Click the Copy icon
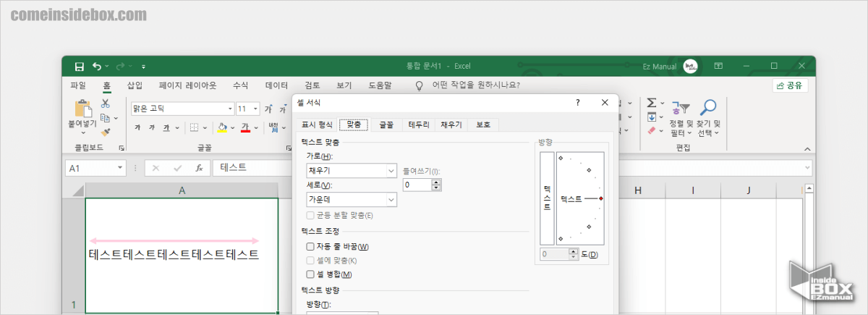 106,118
